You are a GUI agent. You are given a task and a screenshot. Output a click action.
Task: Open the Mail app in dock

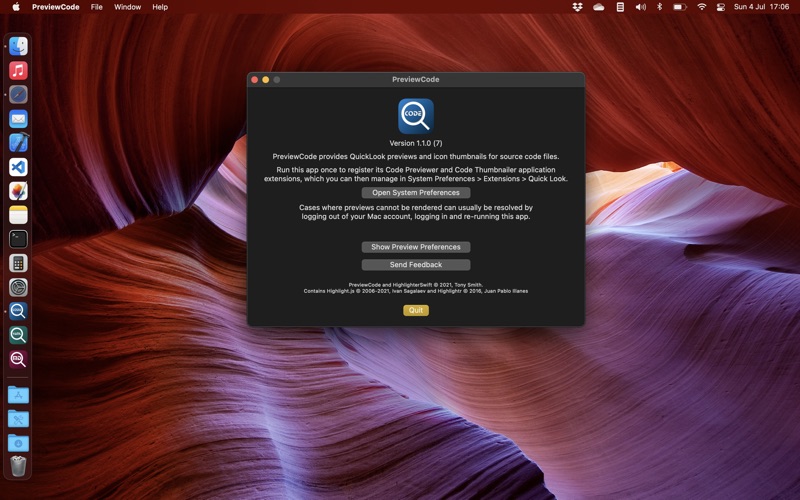point(18,119)
